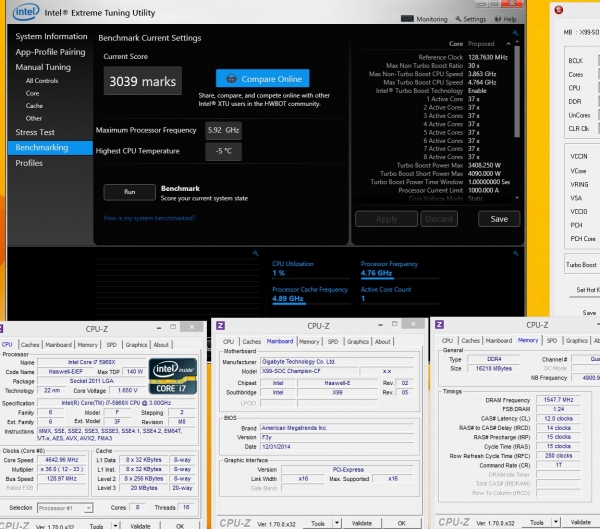The height and width of the screenshot is (529, 600).
Task: Expand Tools dropdown arrow in Memory CPU-Z
Action: pyautogui.click(x=556, y=522)
